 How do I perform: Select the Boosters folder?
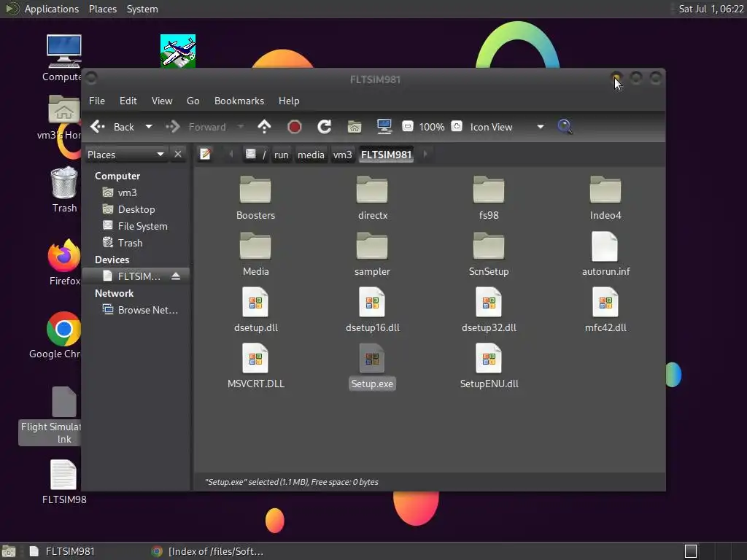tap(255, 198)
